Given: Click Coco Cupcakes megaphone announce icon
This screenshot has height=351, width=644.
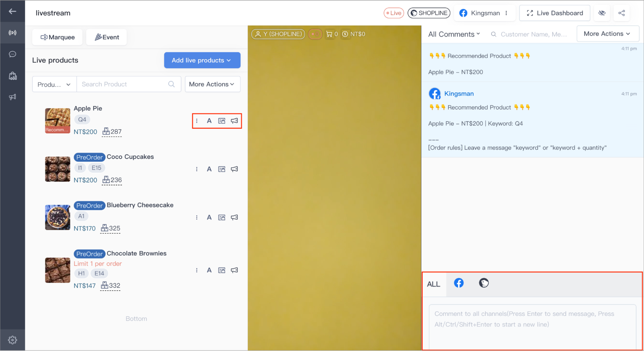Looking at the screenshot, I should click(235, 169).
